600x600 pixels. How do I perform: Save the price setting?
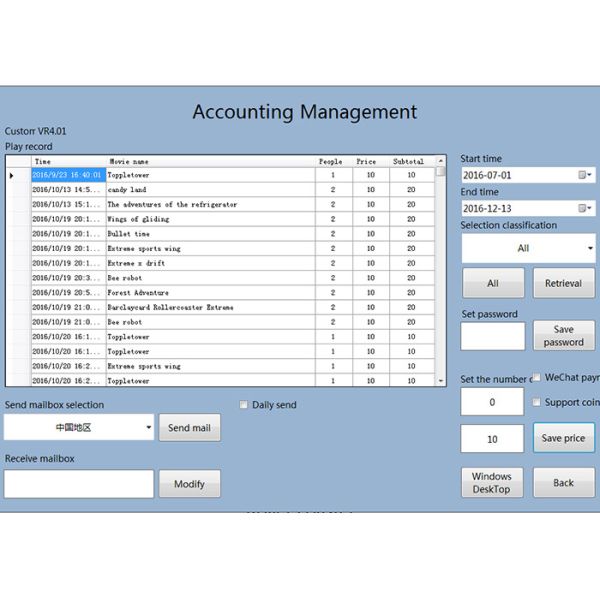point(563,438)
